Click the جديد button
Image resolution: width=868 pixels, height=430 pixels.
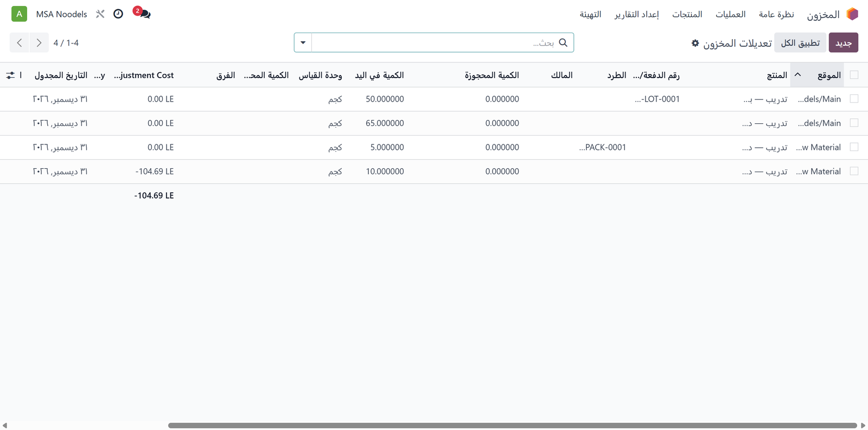point(844,43)
